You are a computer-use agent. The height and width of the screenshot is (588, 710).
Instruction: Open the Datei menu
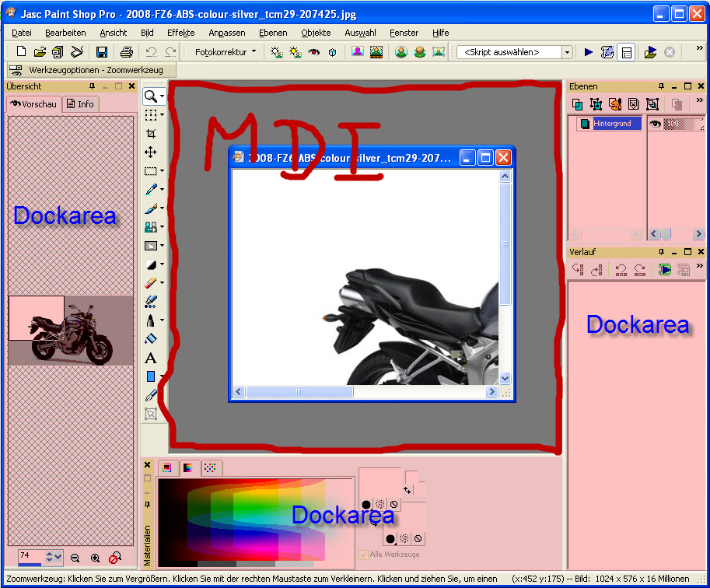[x=21, y=33]
